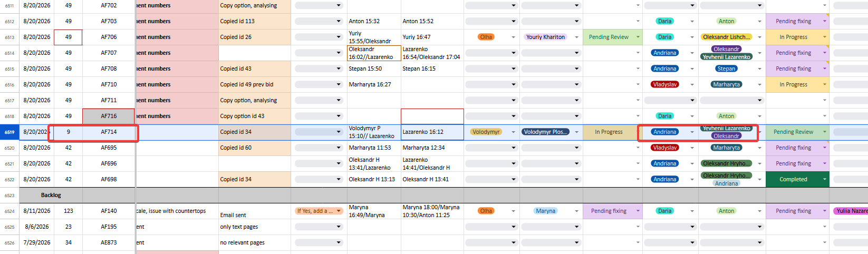
Task: Click the Andriana chip in AF714 row
Action: pyautogui.click(x=664, y=132)
